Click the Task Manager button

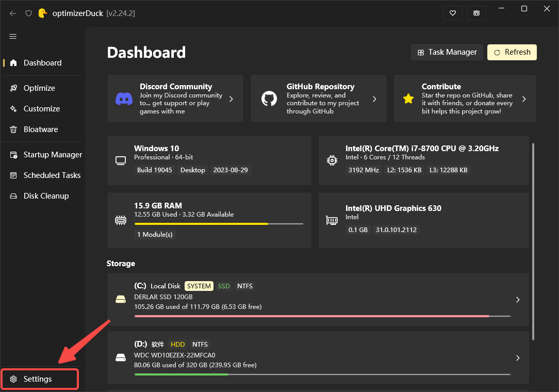(x=447, y=53)
